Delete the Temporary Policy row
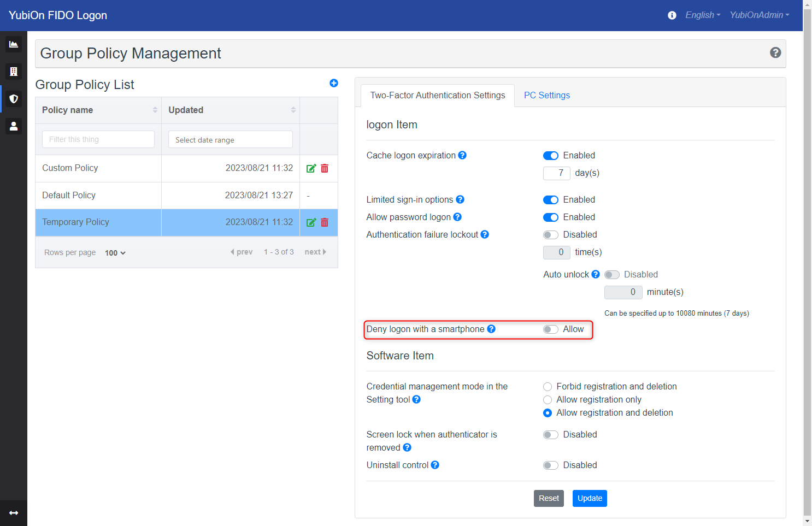Image resolution: width=812 pixels, height=526 pixels. click(x=325, y=222)
